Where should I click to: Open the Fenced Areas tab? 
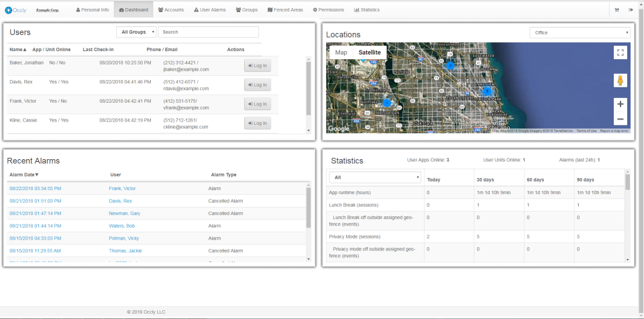pyautogui.click(x=285, y=10)
